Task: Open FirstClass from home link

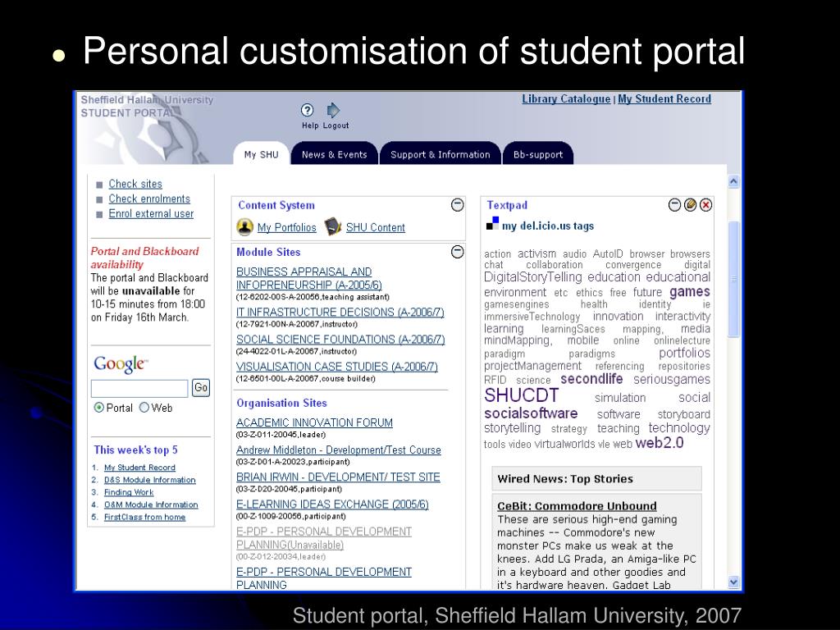Action: [144, 517]
